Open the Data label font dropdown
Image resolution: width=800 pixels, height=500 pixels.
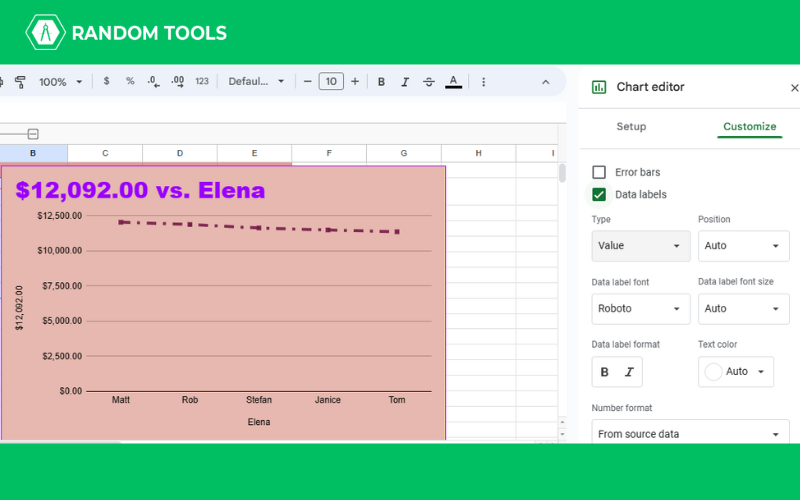tap(641, 309)
